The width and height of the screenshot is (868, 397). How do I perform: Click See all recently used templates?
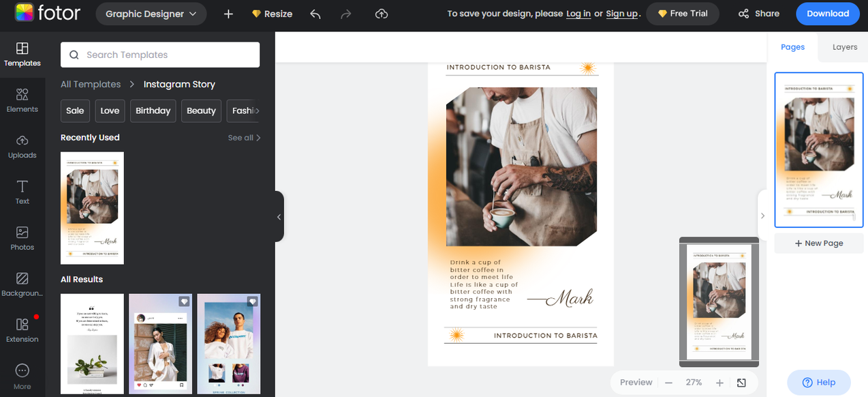coord(245,138)
